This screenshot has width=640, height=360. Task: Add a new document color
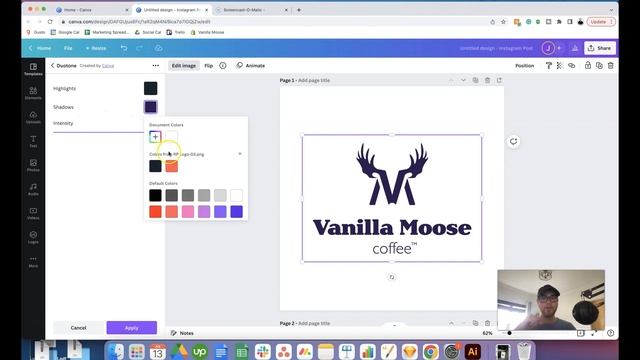pos(155,137)
